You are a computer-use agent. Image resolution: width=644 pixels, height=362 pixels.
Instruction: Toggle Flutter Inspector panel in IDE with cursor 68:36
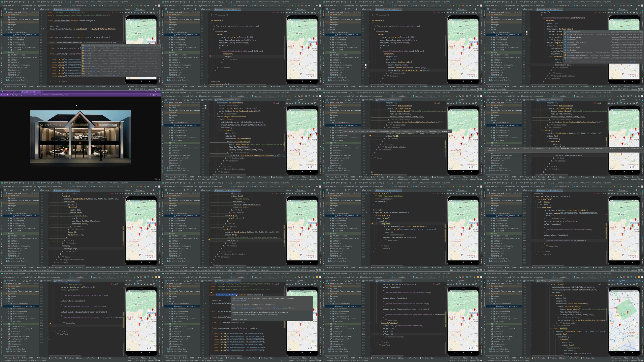coord(482,154)
